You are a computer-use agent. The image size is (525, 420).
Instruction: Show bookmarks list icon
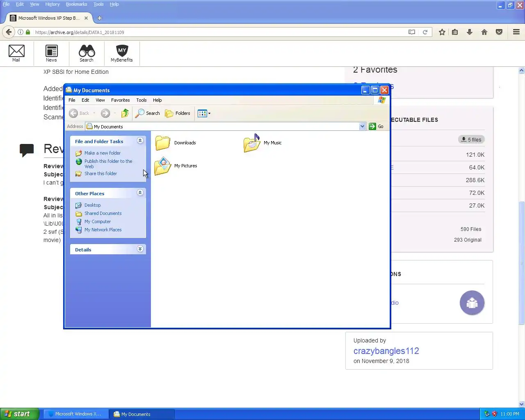[455, 32]
